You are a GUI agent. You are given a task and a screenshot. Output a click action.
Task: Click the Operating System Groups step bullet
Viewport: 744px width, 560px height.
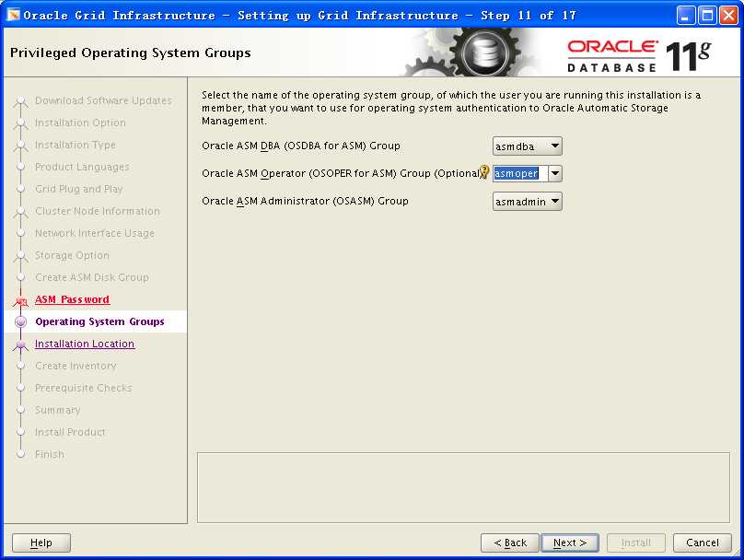point(20,321)
